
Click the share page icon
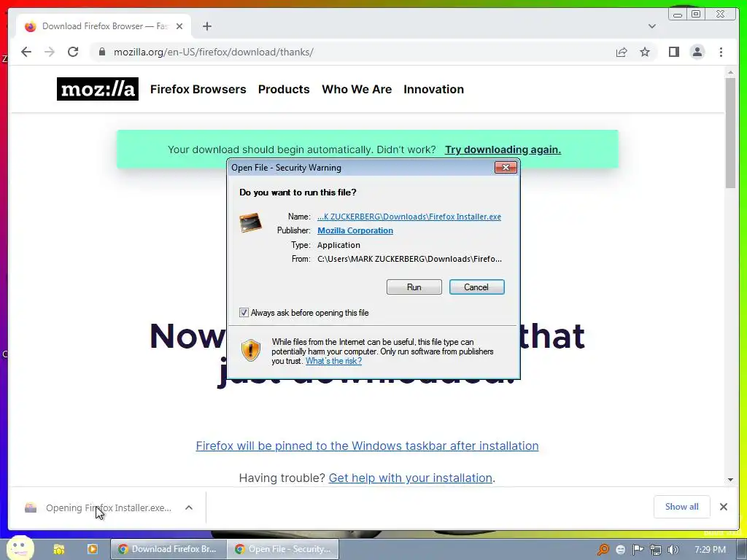(x=622, y=52)
